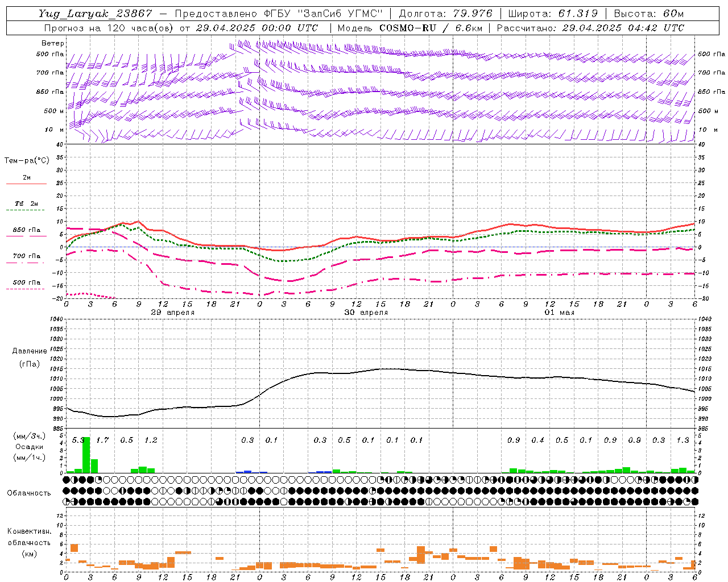Click the precipitation value "1.7"
The width and height of the screenshot is (728, 582).
(x=102, y=440)
